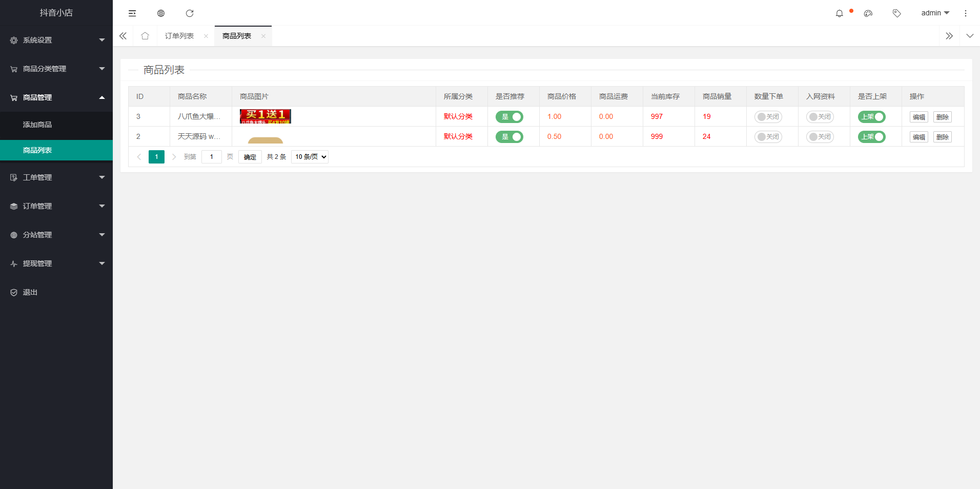Screen dimensions: 980x489
Task: Expand the 订单管理 sidebar menu
Action: 56,206
